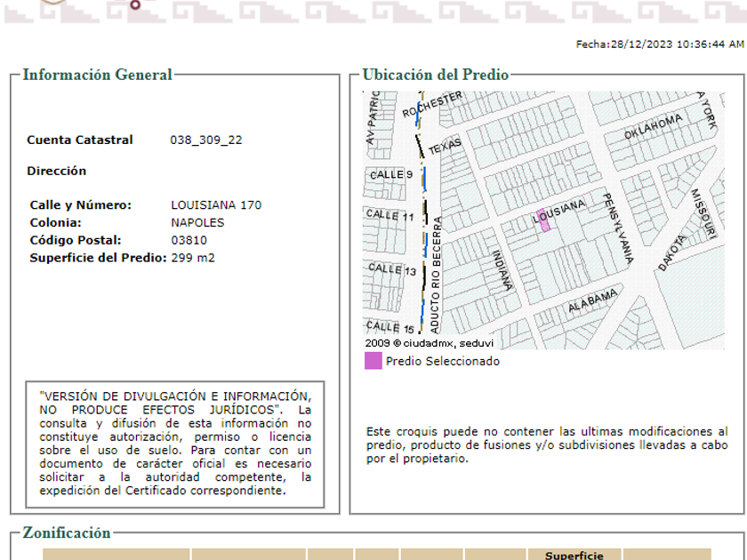
Task: Click the Zonificación section heading
Action: pyautogui.click(x=67, y=533)
